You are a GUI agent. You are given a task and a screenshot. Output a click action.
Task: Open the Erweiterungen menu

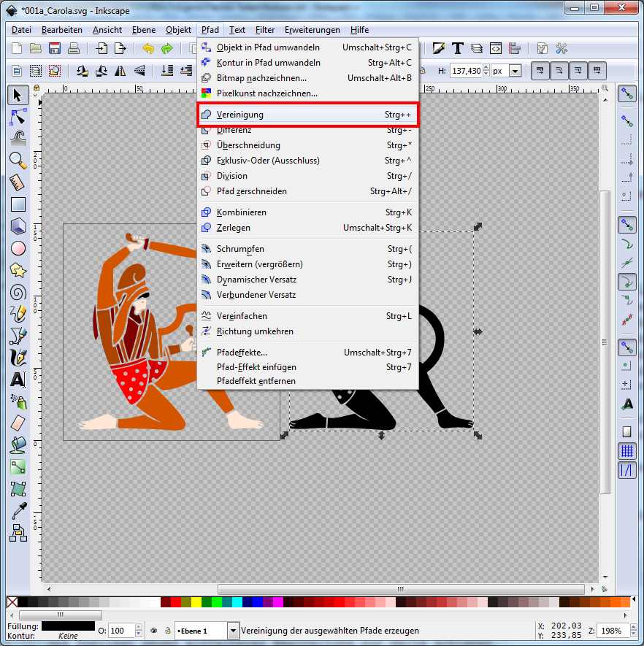point(313,30)
